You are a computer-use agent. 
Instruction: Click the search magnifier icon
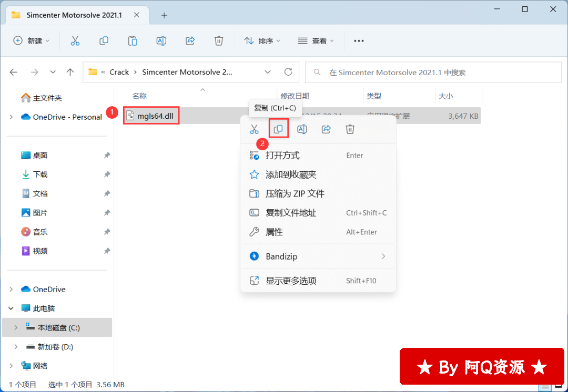tap(317, 72)
